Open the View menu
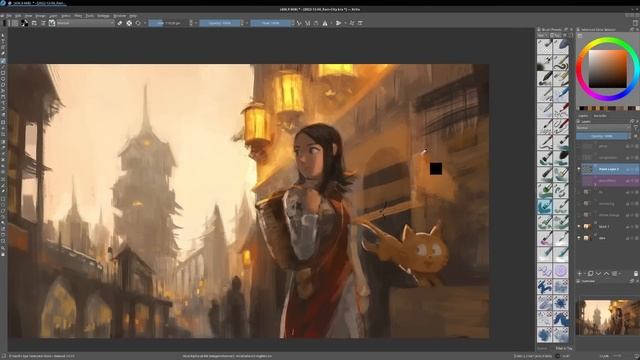 28,16
